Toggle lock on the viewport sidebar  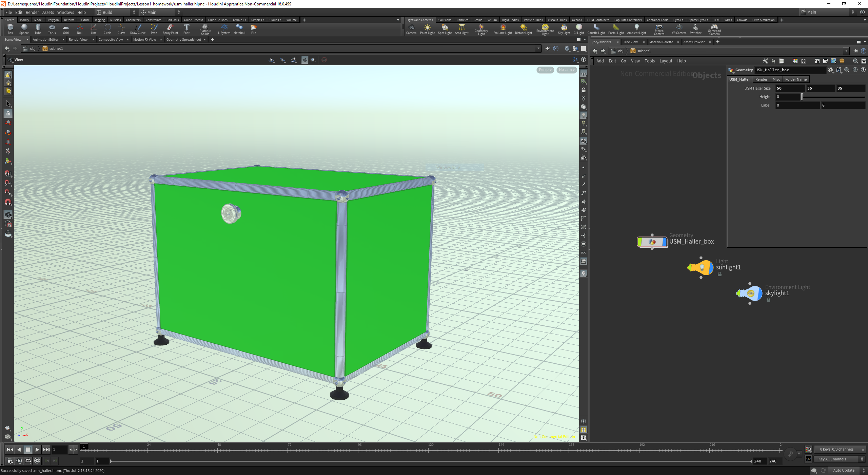tap(584, 90)
